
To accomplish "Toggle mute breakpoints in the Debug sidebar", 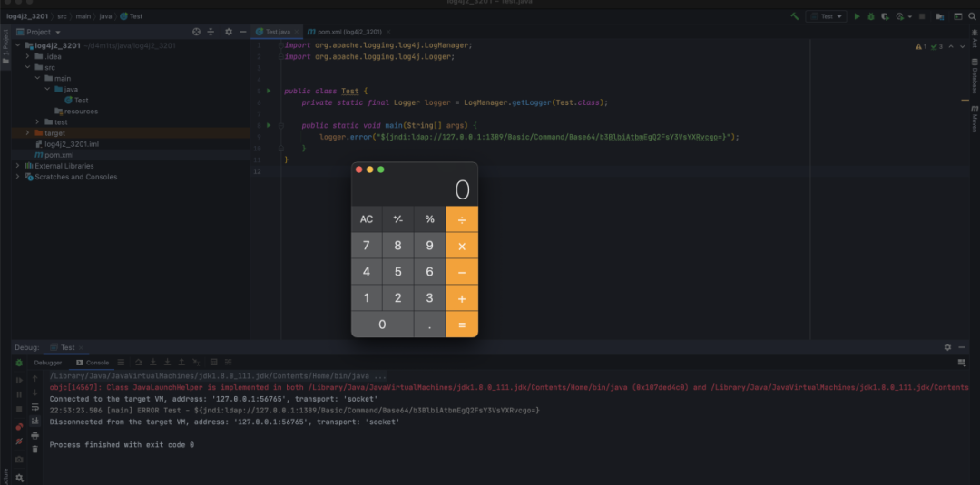I will pos(19,441).
